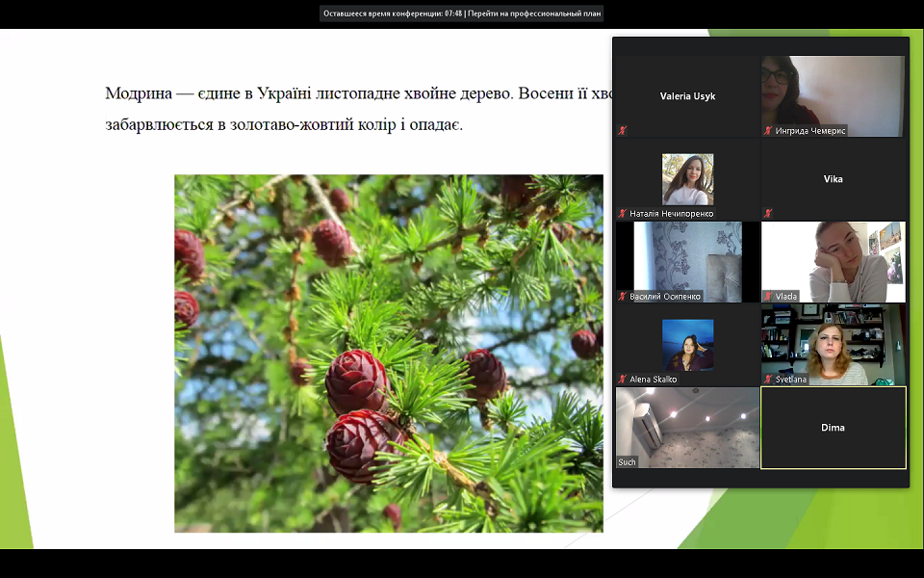Screen dimensions: 924x578
Task: Click Alena Skalko profile picture
Action: tap(687, 345)
